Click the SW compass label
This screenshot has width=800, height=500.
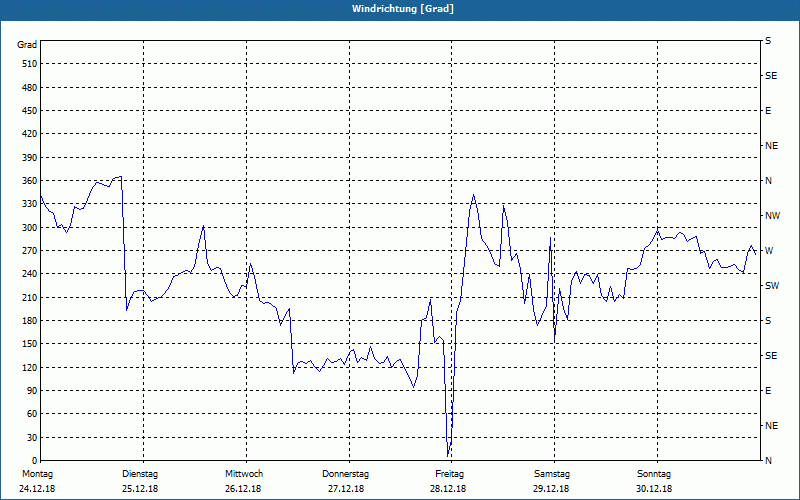tap(772, 286)
